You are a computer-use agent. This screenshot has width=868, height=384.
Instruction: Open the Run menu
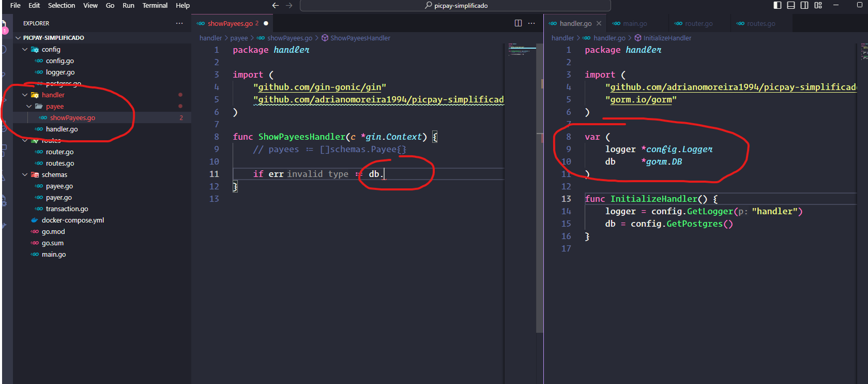(128, 5)
